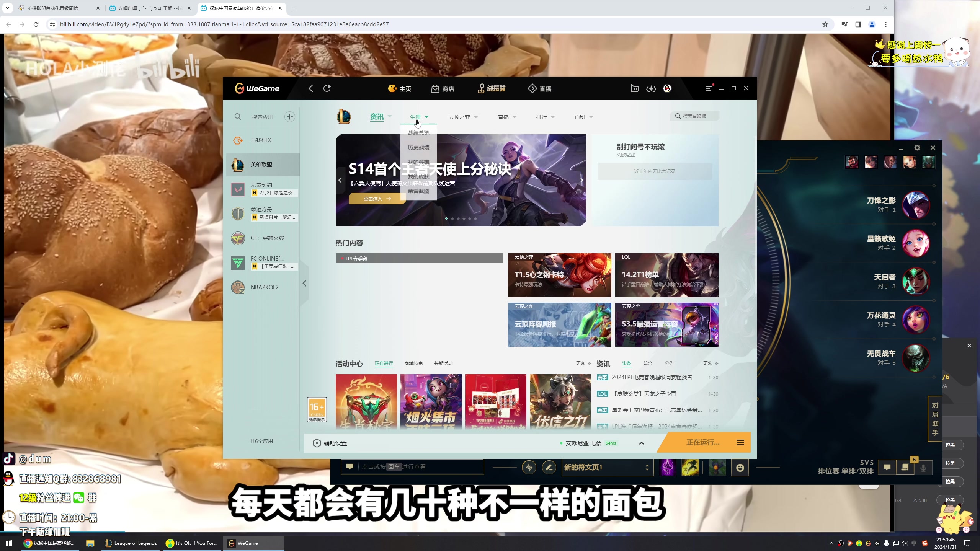The width and height of the screenshot is (980, 551).
Task: Click the 搜索应用 search field
Action: pyautogui.click(x=262, y=117)
